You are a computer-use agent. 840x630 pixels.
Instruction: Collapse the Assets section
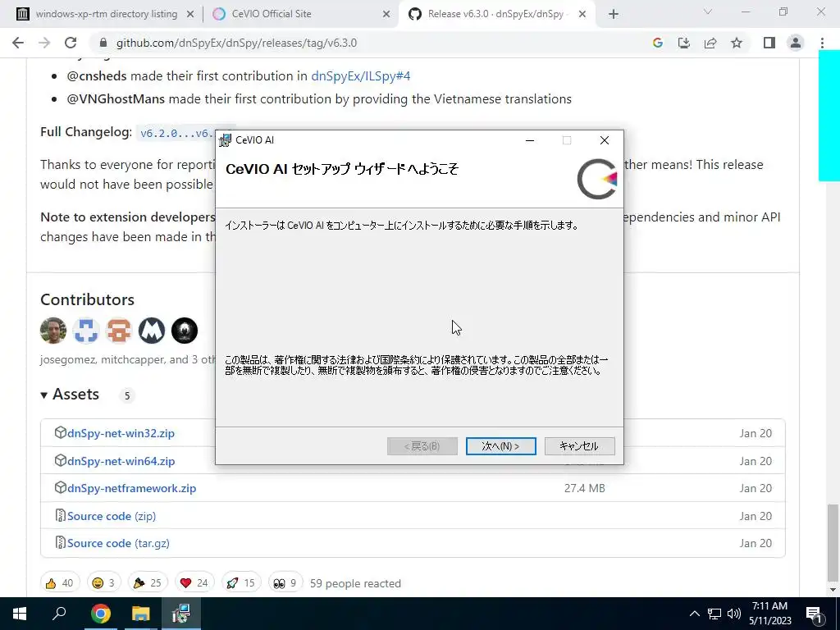[x=70, y=395]
